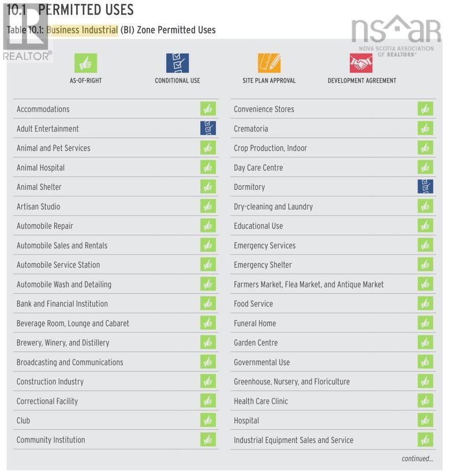Click the highlighted Business Industrial text
This screenshot has height=476, width=450.
pyautogui.click(x=82, y=30)
